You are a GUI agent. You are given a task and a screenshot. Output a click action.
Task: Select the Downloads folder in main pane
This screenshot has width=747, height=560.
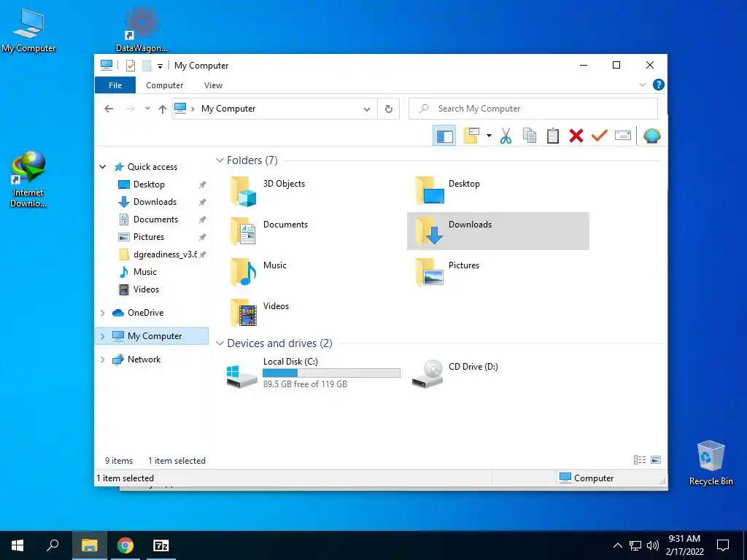click(498, 231)
